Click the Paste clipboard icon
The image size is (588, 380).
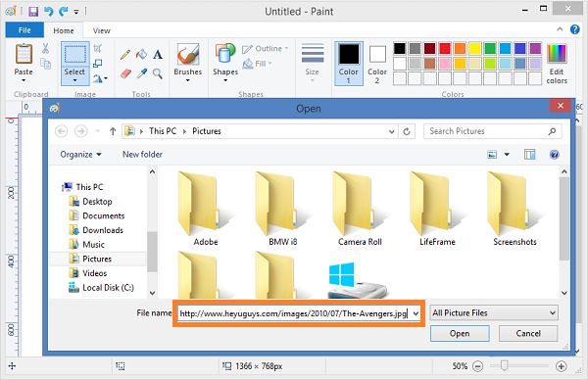(24, 54)
